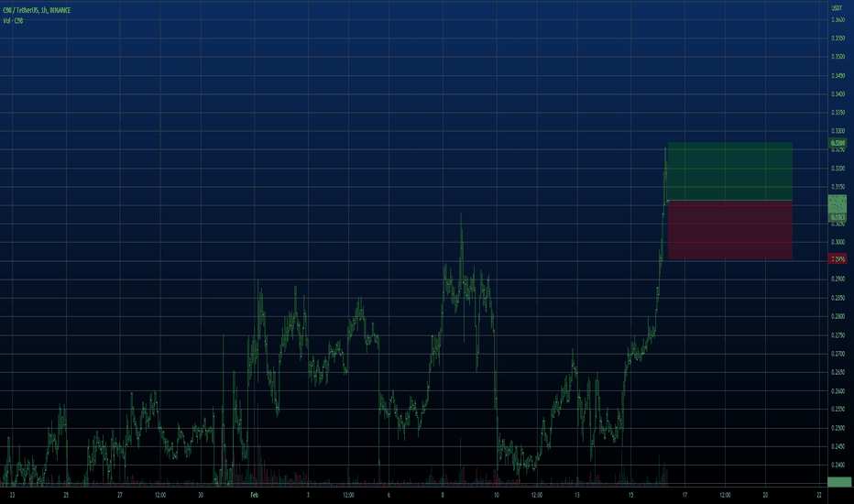Click the 0.3500 price axis label
The width and height of the screenshot is (854, 504).
[838, 57]
